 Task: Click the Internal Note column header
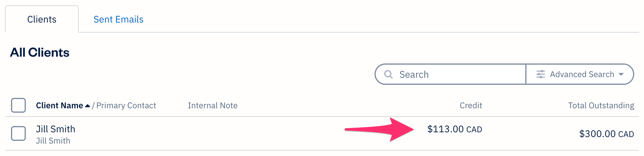[x=212, y=106]
